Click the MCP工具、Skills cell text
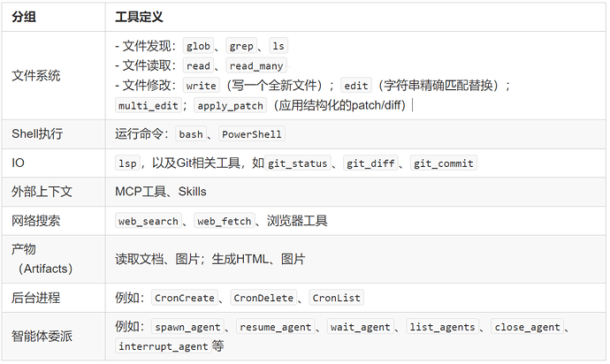 [x=161, y=192]
